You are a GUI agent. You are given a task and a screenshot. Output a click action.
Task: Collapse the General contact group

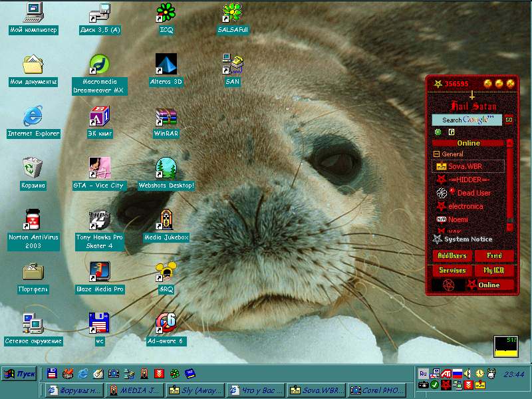click(436, 154)
